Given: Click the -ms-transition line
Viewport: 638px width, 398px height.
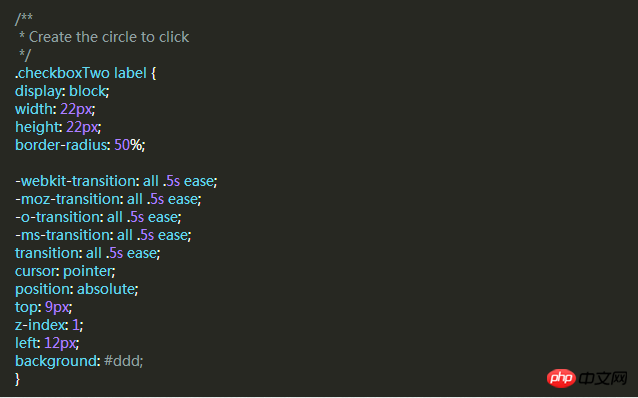Looking at the screenshot, I should (103, 235).
